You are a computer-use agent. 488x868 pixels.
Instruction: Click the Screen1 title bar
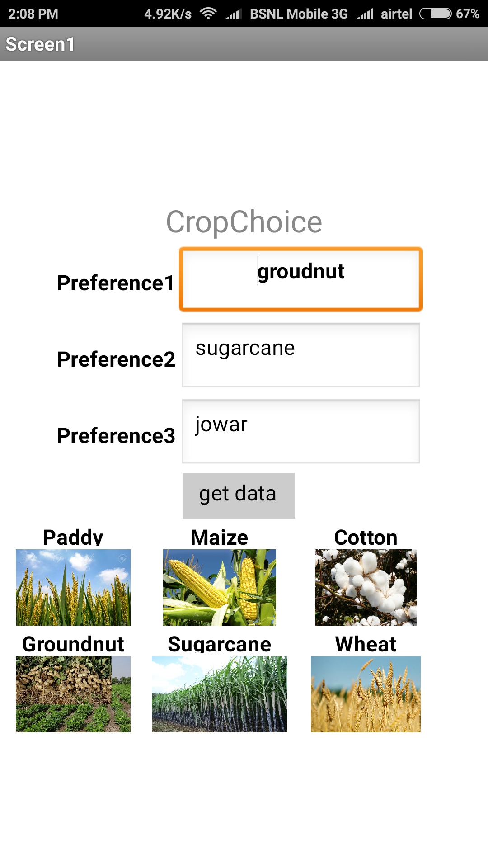pos(244,44)
